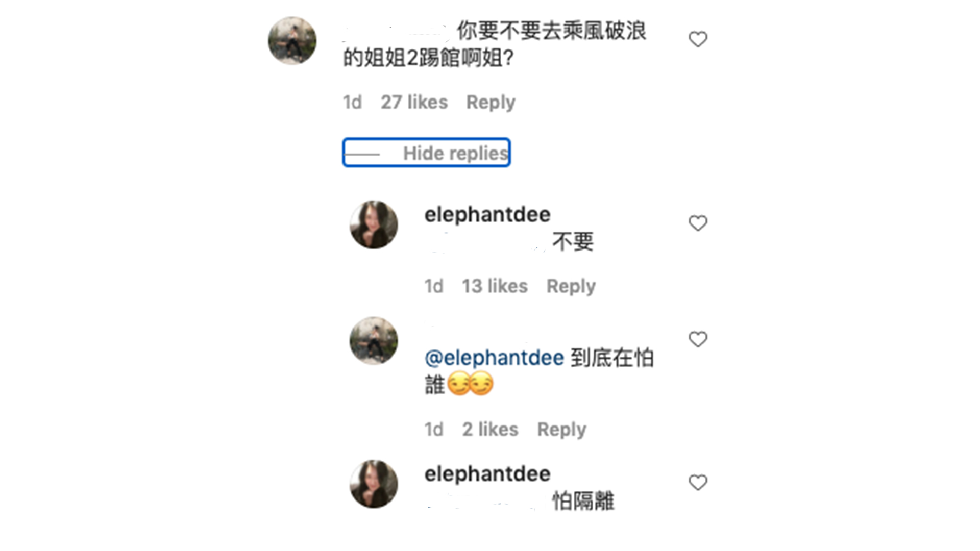Collapse thread with Hide replies
Viewport: 980px width, 551px height.
[426, 153]
